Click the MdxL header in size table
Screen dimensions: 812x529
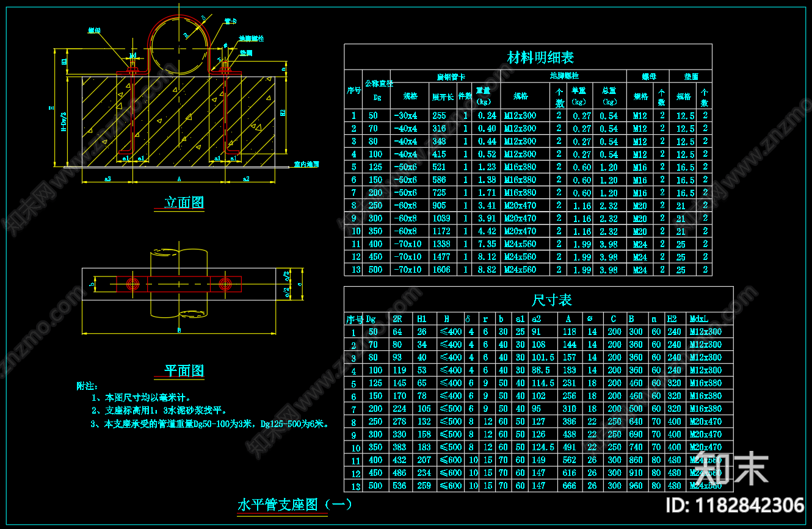pyautogui.click(x=699, y=318)
